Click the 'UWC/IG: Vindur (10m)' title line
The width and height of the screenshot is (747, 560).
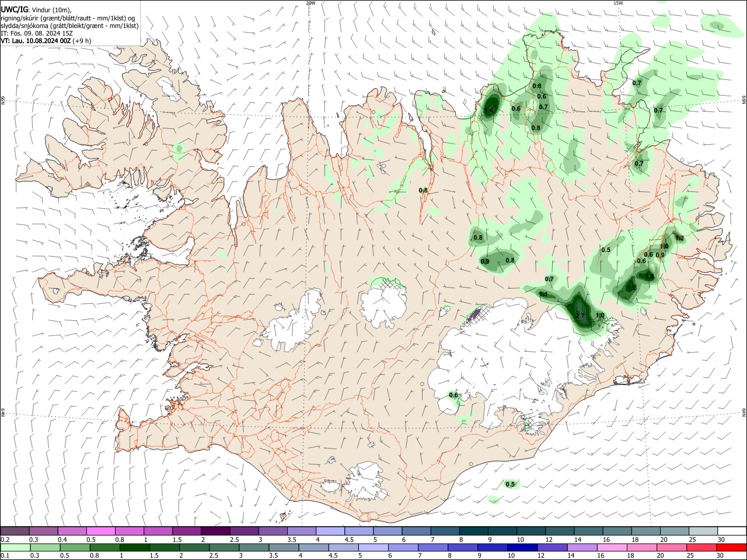click(x=36, y=9)
